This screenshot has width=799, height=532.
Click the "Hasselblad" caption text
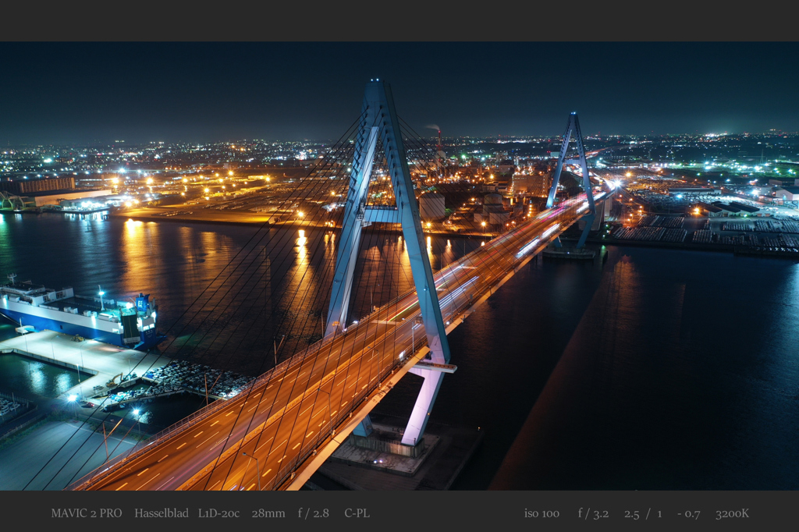[x=162, y=513]
